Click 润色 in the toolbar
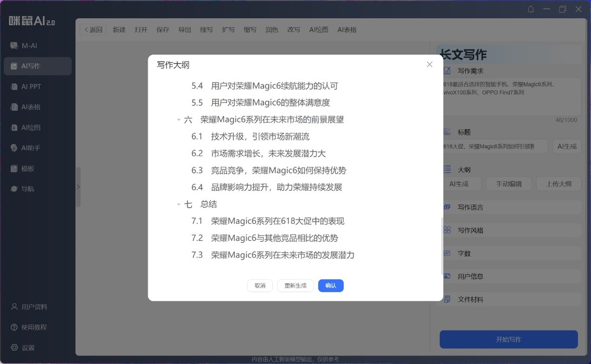Viewport: 591px width, 364px height. 272,30
